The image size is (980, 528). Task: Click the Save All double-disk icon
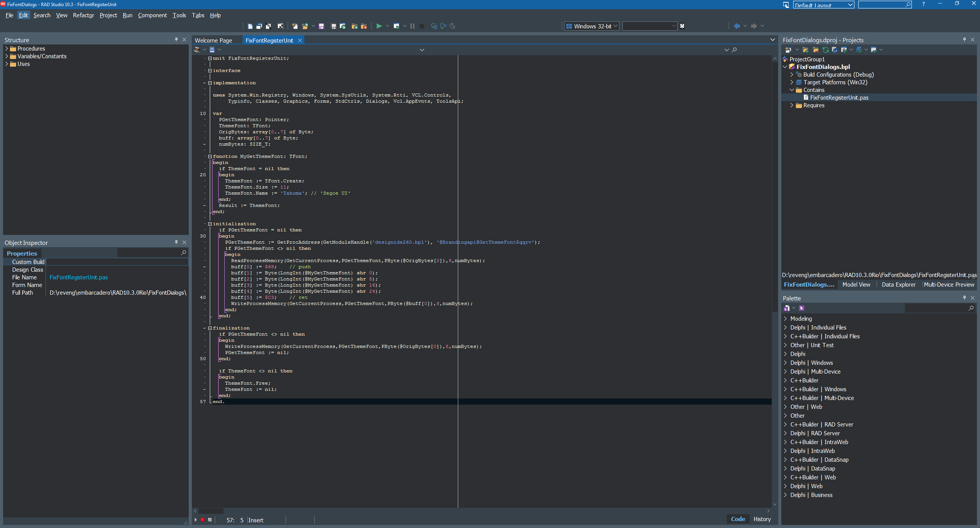point(333,26)
